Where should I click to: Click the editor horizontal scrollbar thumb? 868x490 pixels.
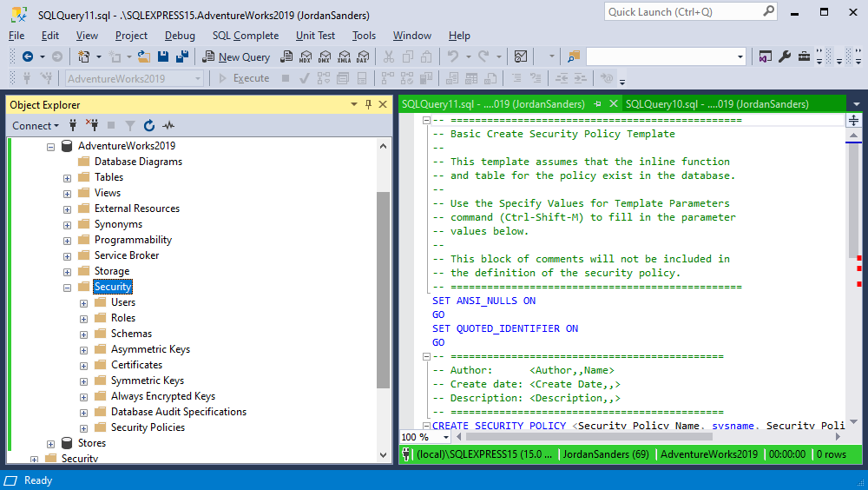point(589,437)
